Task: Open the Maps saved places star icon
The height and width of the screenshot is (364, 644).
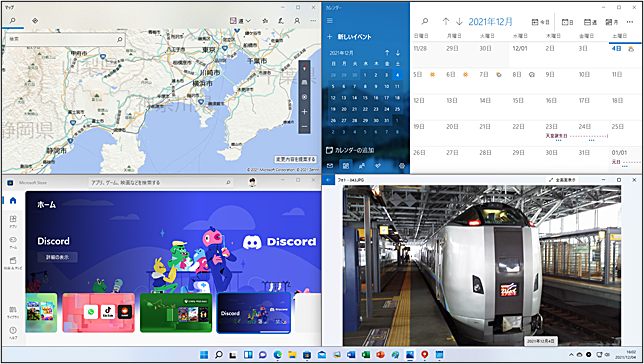Action: [x=265, y=21]
